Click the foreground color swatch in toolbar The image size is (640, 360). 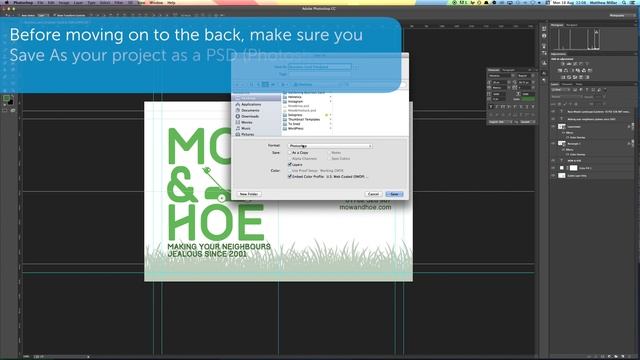point(6,98)
